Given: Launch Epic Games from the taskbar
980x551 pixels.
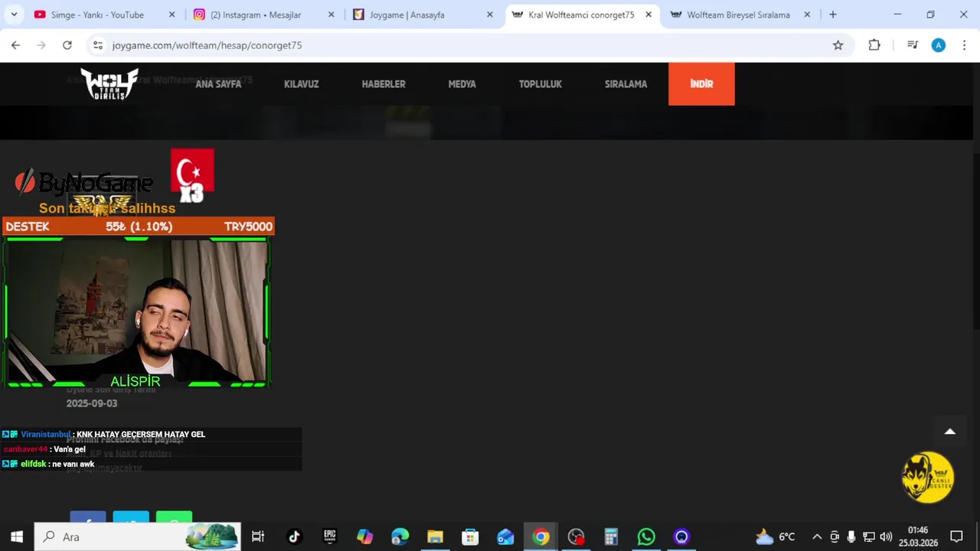Looking at the screenshot, I should coord(329,536).
